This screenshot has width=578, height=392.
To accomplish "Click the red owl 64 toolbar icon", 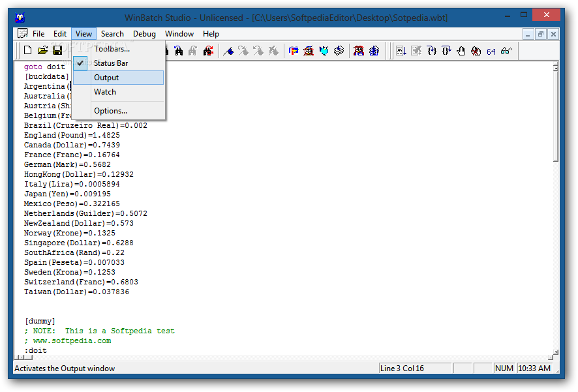I will pyautogui.click(x=359, y=51).
